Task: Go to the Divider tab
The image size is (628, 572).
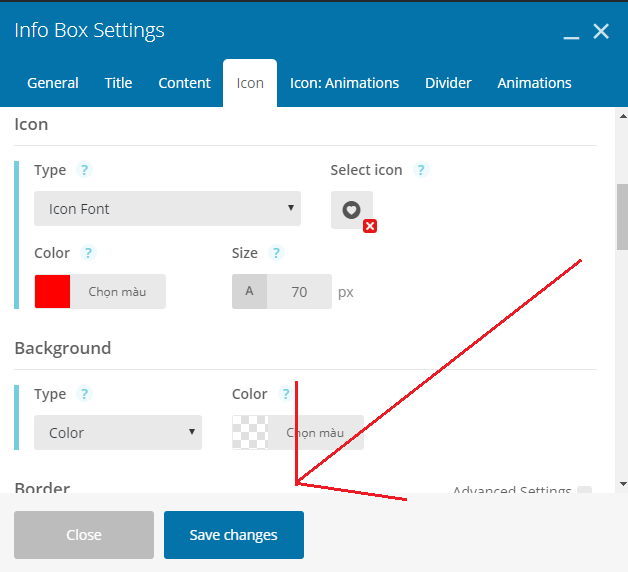Action: click(448, 83)
